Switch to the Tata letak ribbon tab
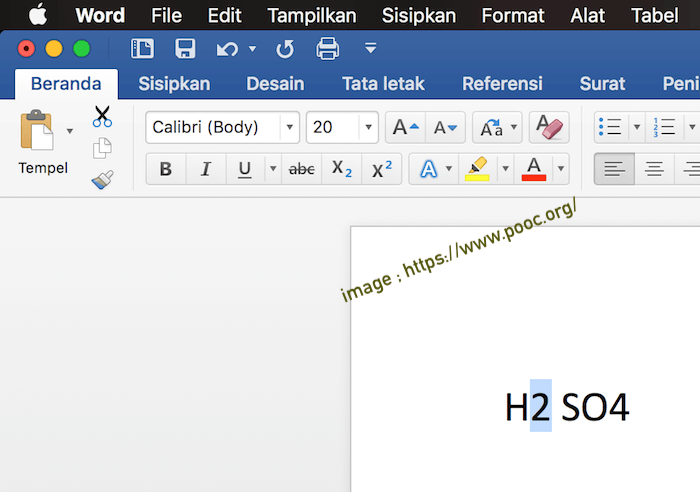This screenshot has height=492, width=700. point(383,83)
